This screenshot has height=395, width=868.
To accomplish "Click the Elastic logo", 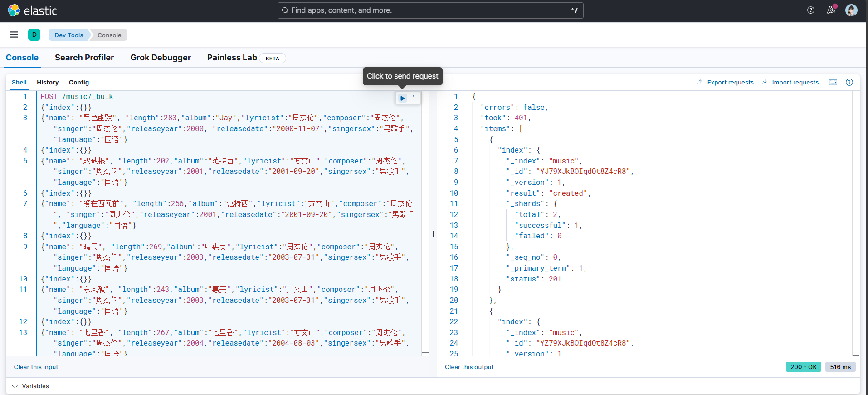I will pos(32,10).
